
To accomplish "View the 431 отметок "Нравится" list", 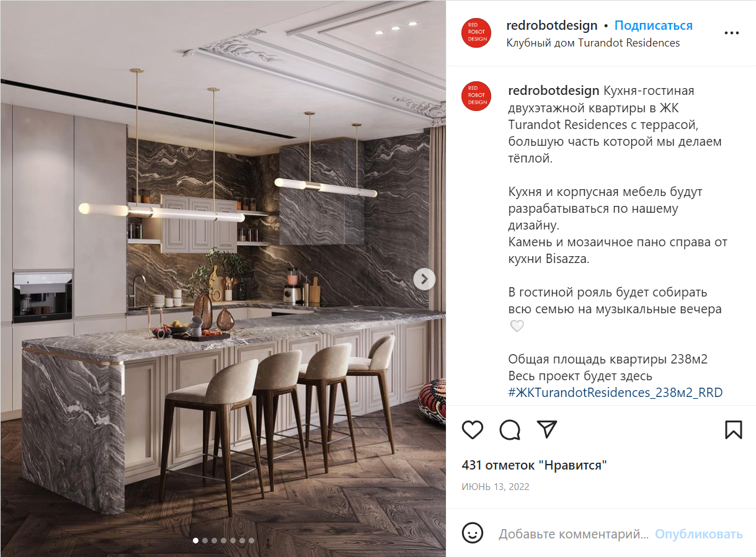I will (535, 465).
